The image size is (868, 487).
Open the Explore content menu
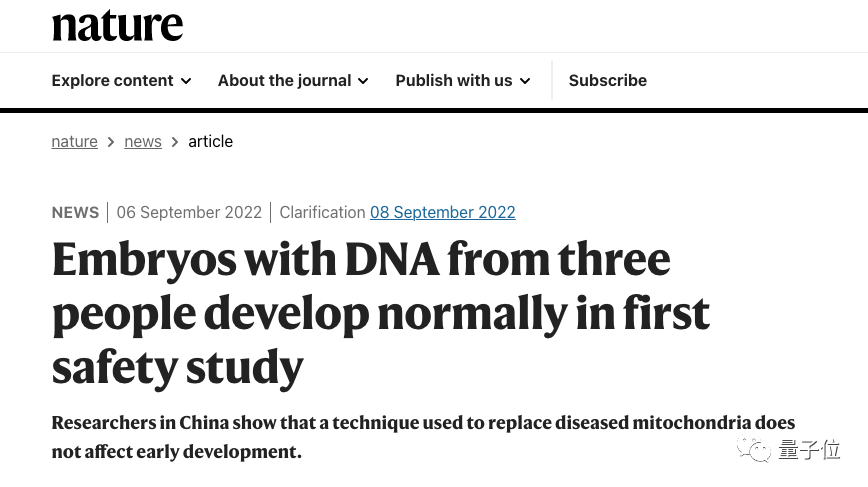[112, 80]
